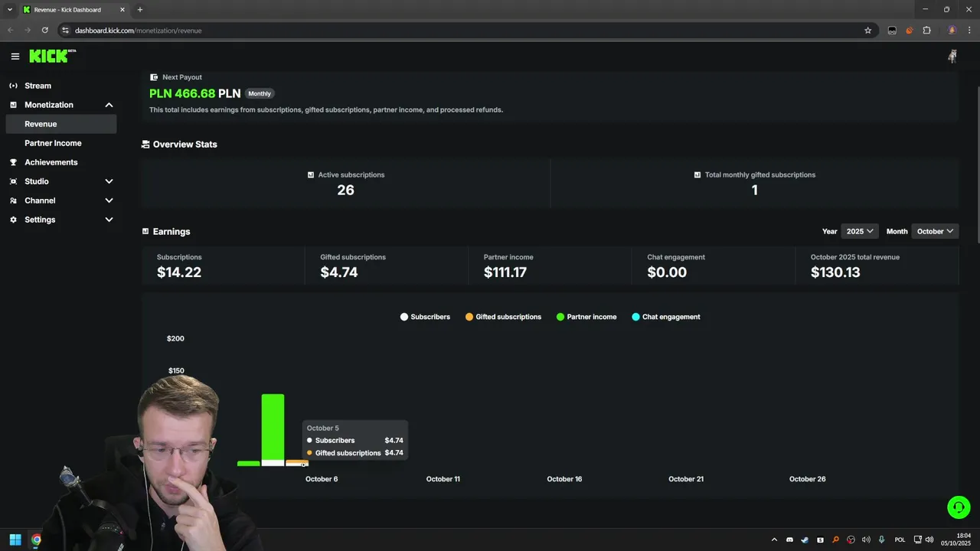The width and height of the screenshot is (980, 551).
Task: Open the Chrome three-dot menu
Action: 969,31
